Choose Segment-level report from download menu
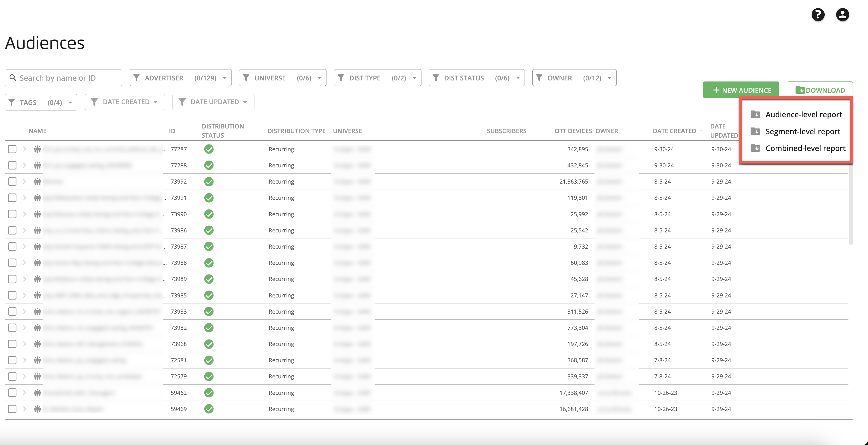 click(796, 131)
